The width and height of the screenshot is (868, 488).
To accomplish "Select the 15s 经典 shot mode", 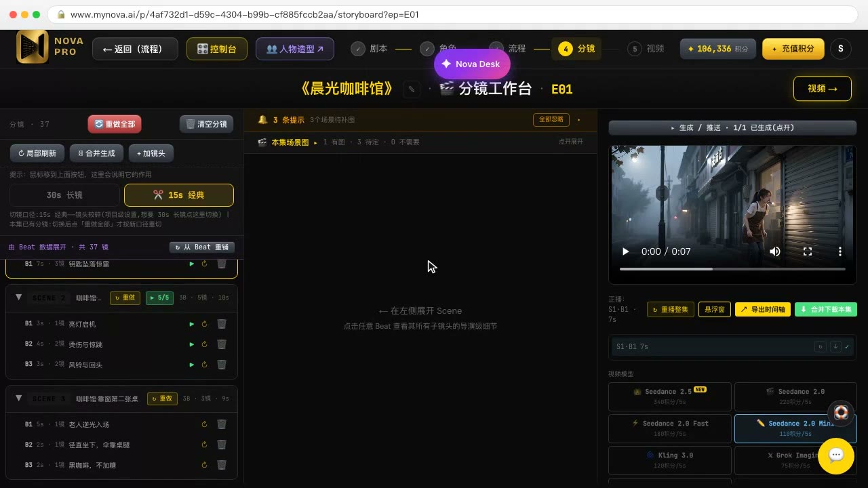I will 179,195.
